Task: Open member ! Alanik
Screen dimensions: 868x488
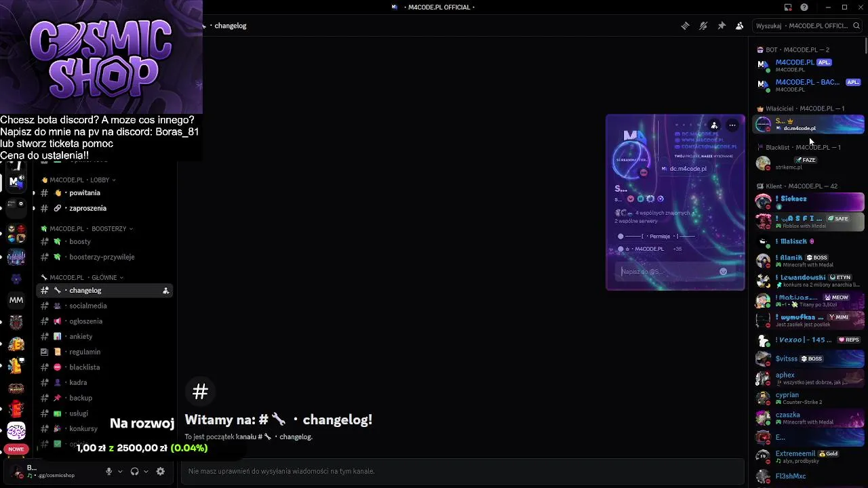Action: pyautogui.click(x=809, y=261)
